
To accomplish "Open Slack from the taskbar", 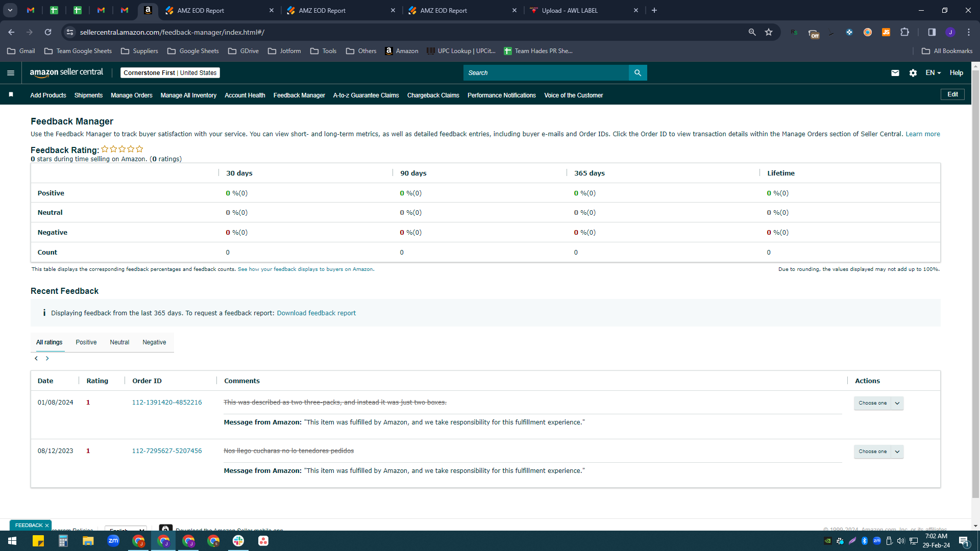I will point(238,541).
